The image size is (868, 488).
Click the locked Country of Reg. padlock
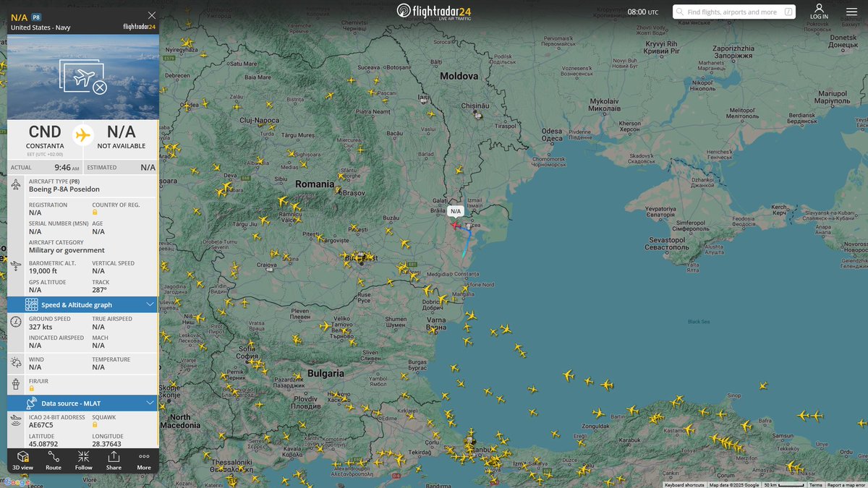(95, 213)
